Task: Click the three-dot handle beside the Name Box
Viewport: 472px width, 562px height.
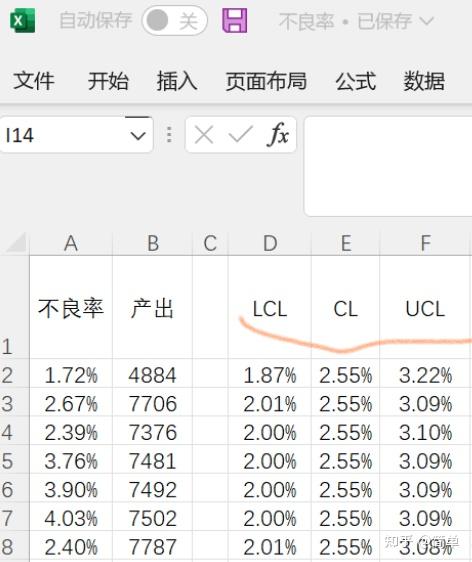Action: pyautogui.click(x=169, y=135)
